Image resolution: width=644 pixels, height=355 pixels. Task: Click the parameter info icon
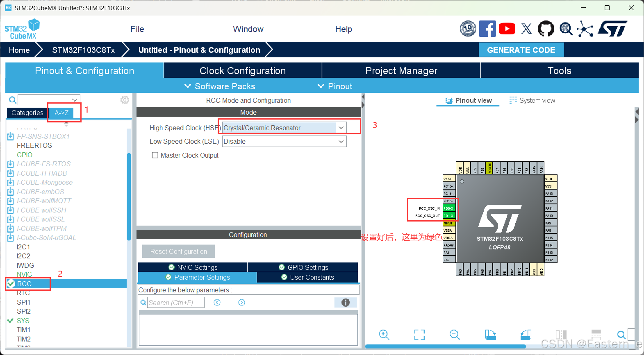click(346, 303)
